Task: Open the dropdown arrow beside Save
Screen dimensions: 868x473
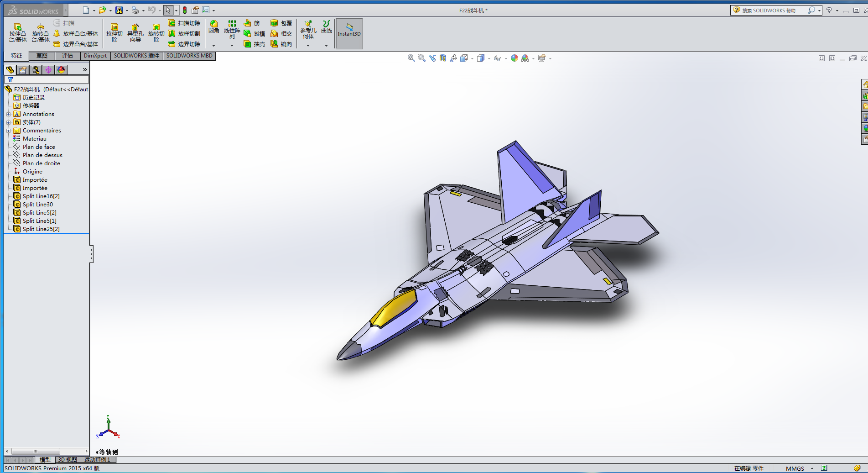Action: pyautogui.click(x=127, y=11)
